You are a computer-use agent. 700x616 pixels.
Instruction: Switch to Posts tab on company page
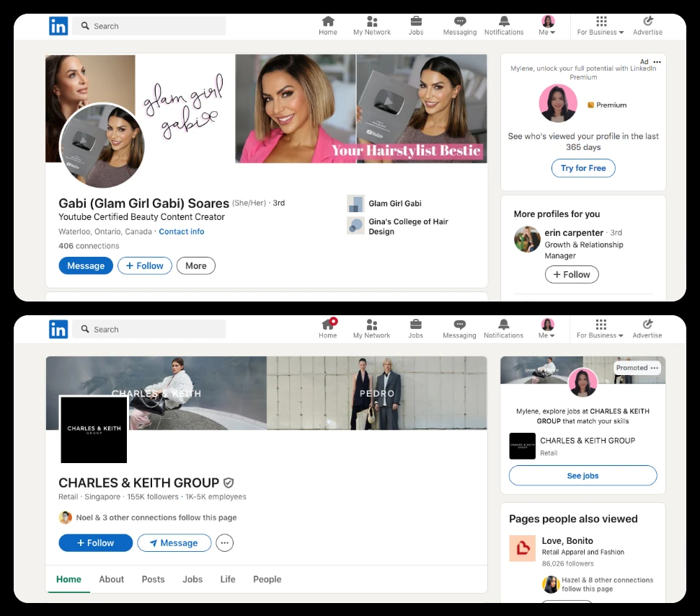pos(153,579)
